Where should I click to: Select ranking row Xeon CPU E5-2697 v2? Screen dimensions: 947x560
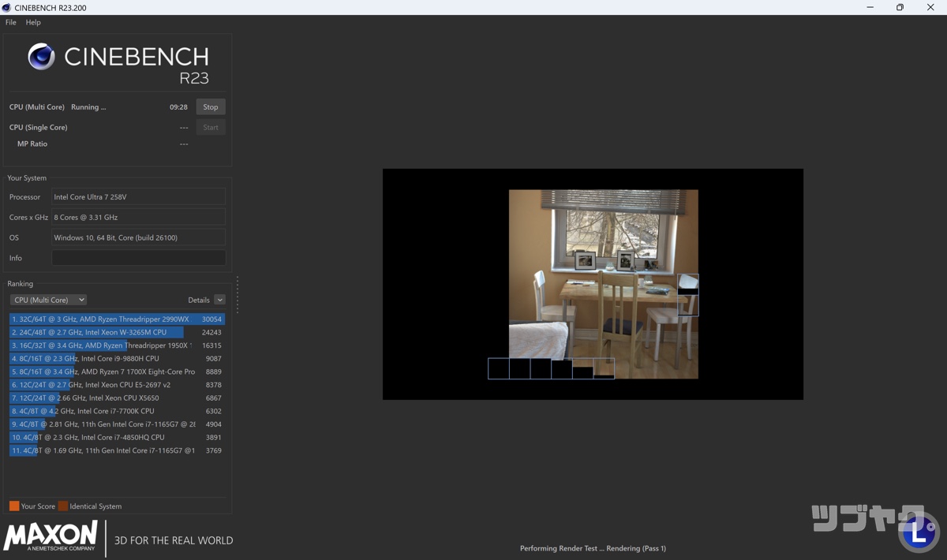click(x=117, y=385)
